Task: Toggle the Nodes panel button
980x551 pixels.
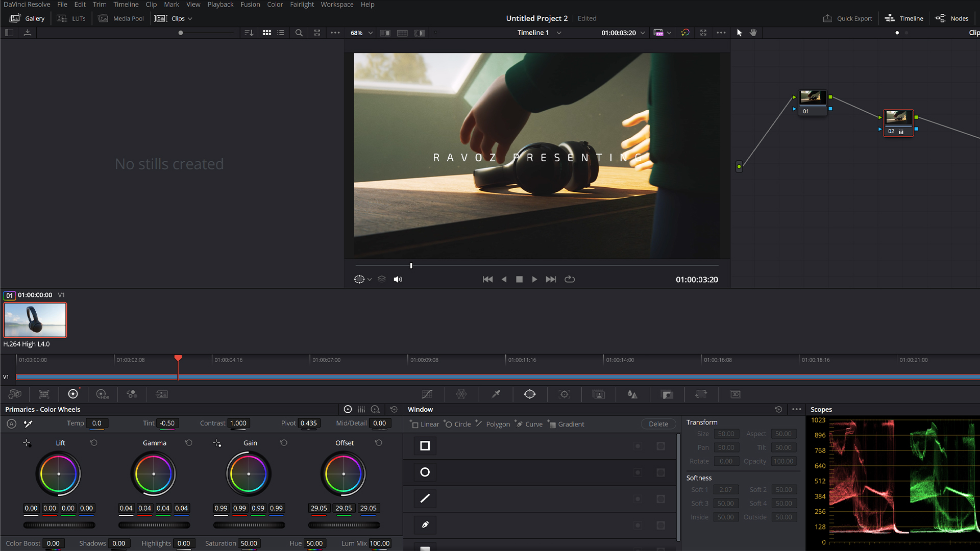Action: (x=951, y=18)
